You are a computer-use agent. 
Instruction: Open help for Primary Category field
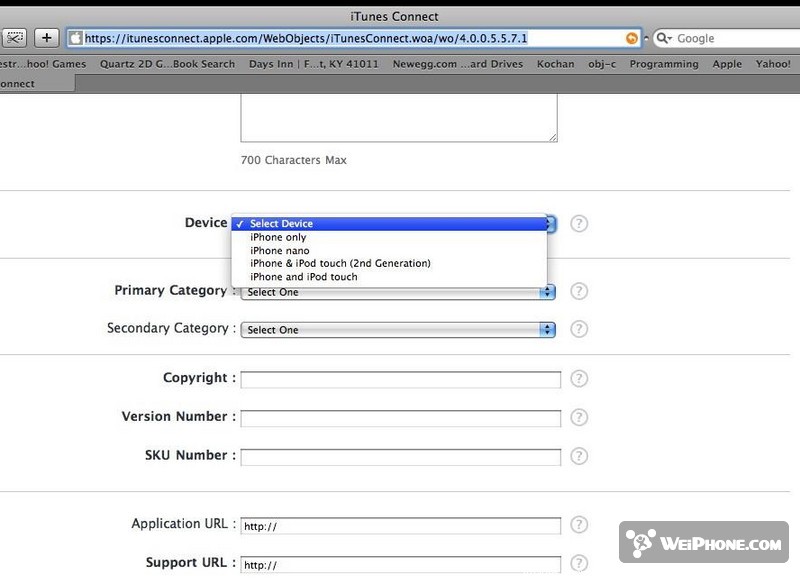coord(579,291)
